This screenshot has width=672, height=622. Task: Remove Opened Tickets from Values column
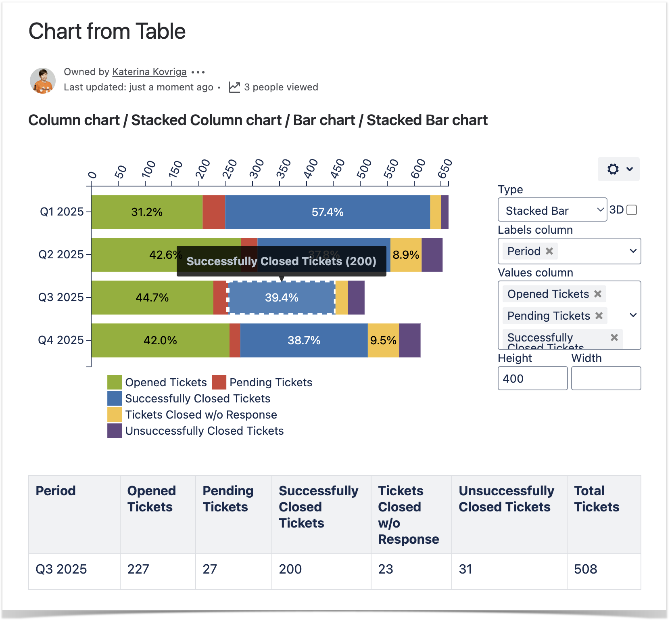tap(598, 294)
